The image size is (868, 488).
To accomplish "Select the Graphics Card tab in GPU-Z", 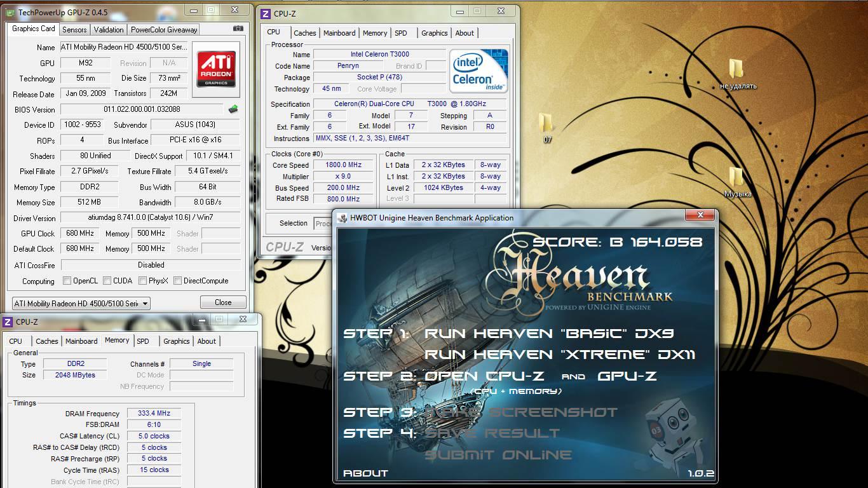I will 34,29.
